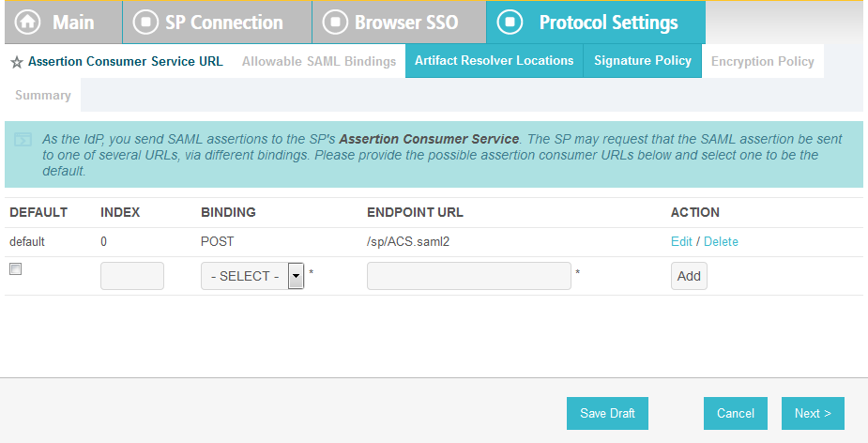Click the SP Connection step icon
This screenshot has height=443, width=868.
click(x=146, y=23)
